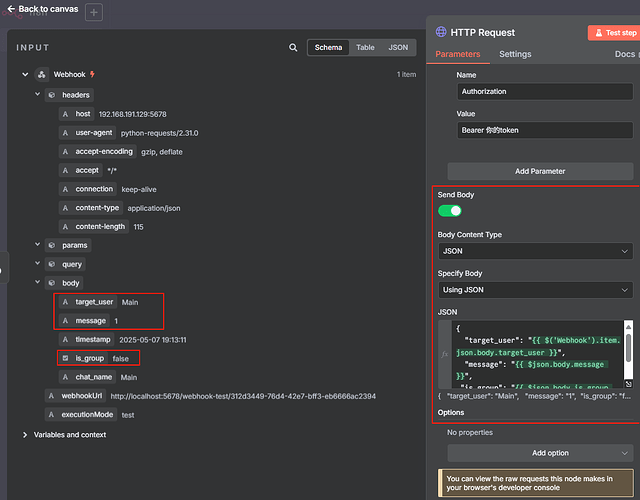Click the string type icon beside host
The image size is (640, 500).
pyautogui.click(x=65, y=114)
